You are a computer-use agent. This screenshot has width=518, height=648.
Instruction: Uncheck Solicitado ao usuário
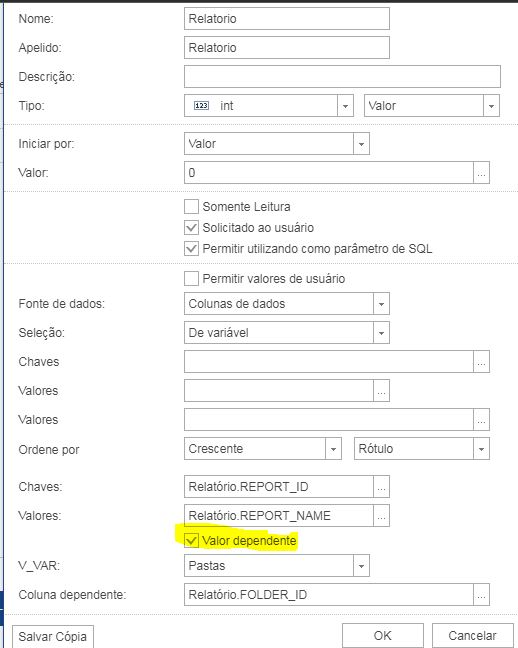tap(191, 228)
